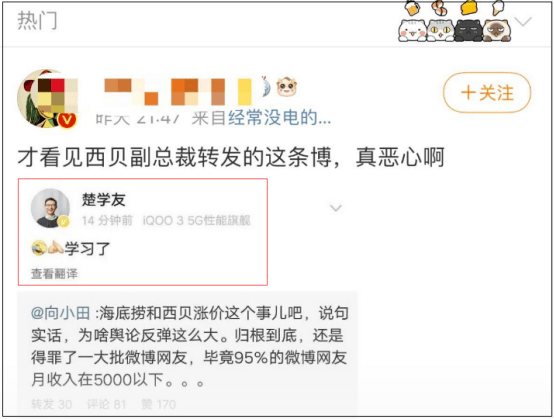
Task: Click the moon badge beside username
Action: 266,86
